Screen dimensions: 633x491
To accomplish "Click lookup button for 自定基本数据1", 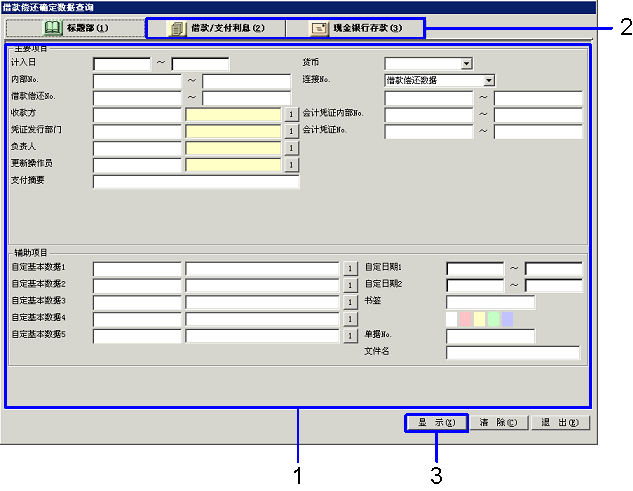I will (x=350, y=268).
